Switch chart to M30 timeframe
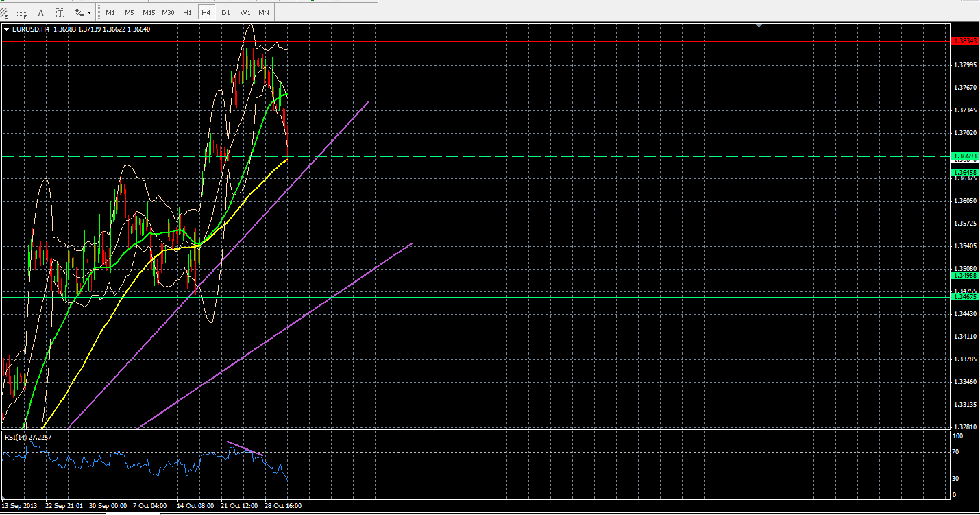 click(x=168, y=12)
